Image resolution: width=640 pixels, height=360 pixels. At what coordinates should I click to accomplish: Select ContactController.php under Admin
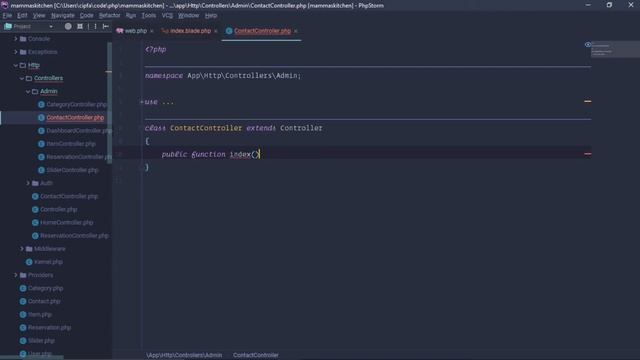[x=75, y=118]
